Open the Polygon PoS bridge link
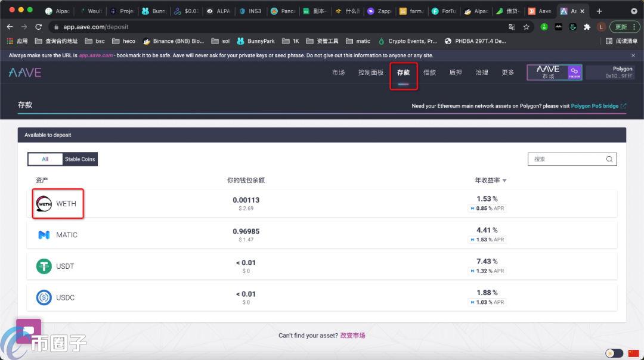The height and width of the screenshot is (360, 644). pyautogui.click(x=595, y=106)
